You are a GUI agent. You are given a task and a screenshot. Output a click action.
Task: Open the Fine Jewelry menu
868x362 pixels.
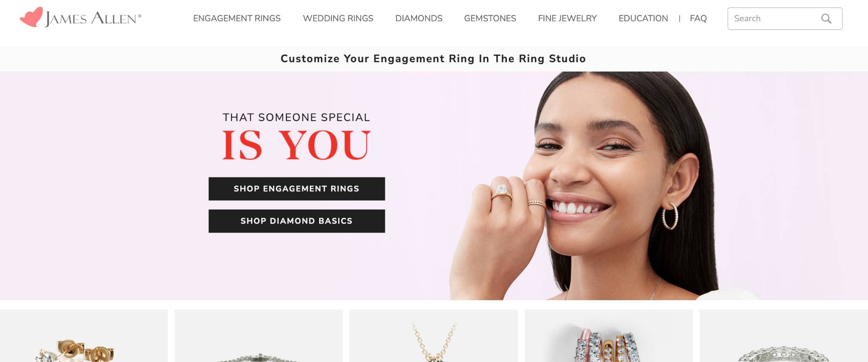[x=567, y=19]
